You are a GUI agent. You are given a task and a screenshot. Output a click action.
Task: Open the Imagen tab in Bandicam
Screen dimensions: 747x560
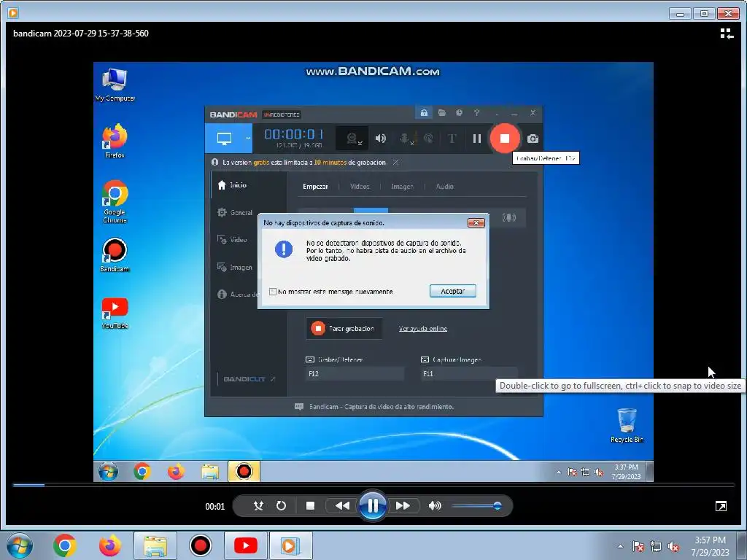tap(402, 186)
